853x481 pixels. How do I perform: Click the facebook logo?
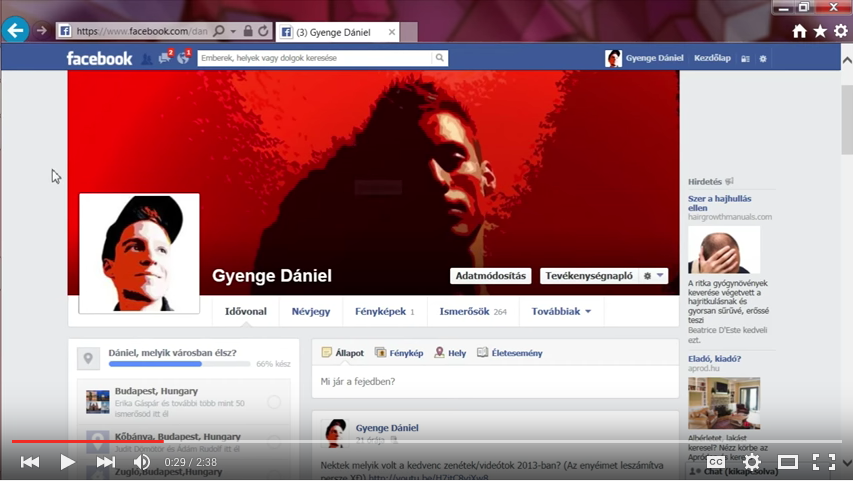pos(99,58)
